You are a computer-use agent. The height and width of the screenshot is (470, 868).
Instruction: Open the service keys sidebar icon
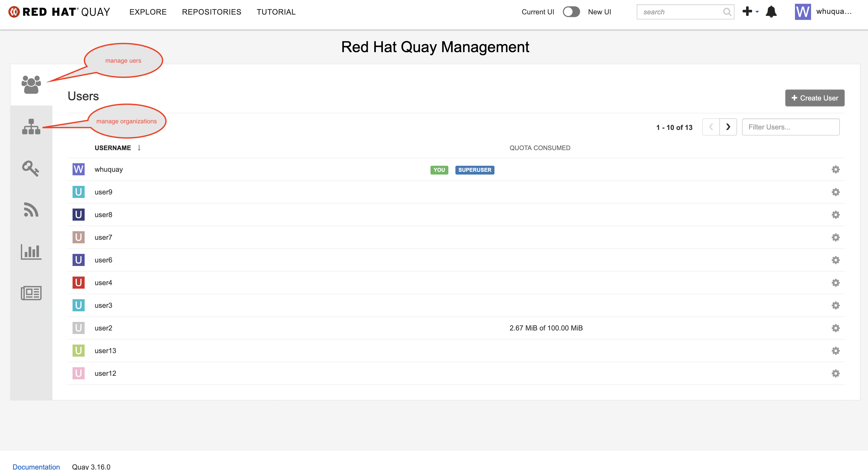point(31,168)
